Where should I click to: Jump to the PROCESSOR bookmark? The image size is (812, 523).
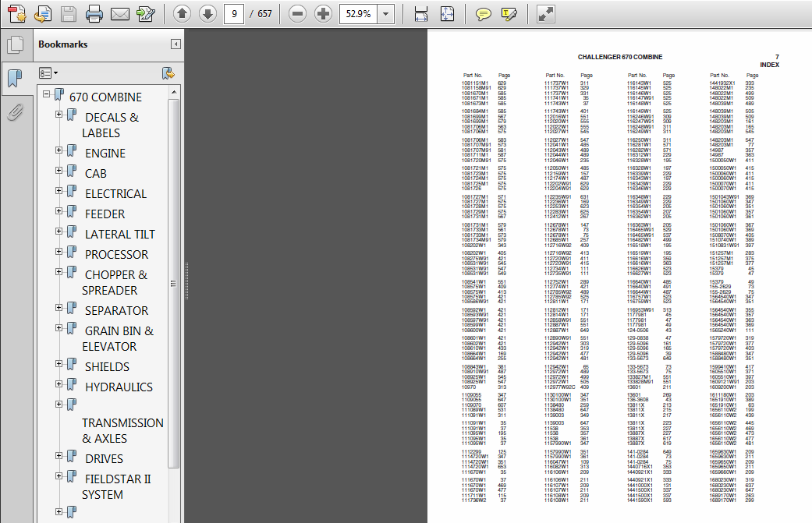116,255
